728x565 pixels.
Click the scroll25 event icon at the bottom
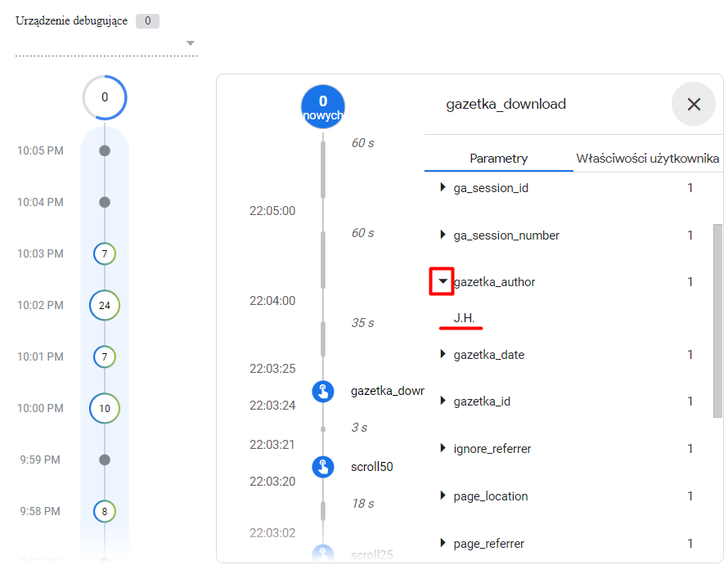coord(323,554)
